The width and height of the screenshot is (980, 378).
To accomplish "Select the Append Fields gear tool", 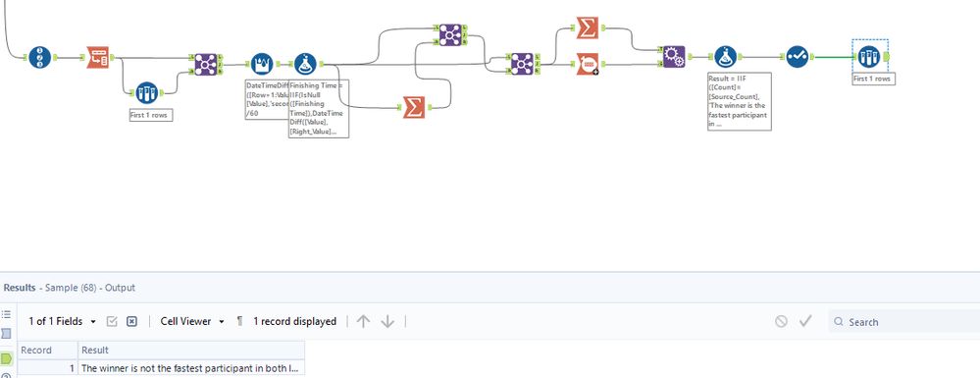I will tap(674, 57).
